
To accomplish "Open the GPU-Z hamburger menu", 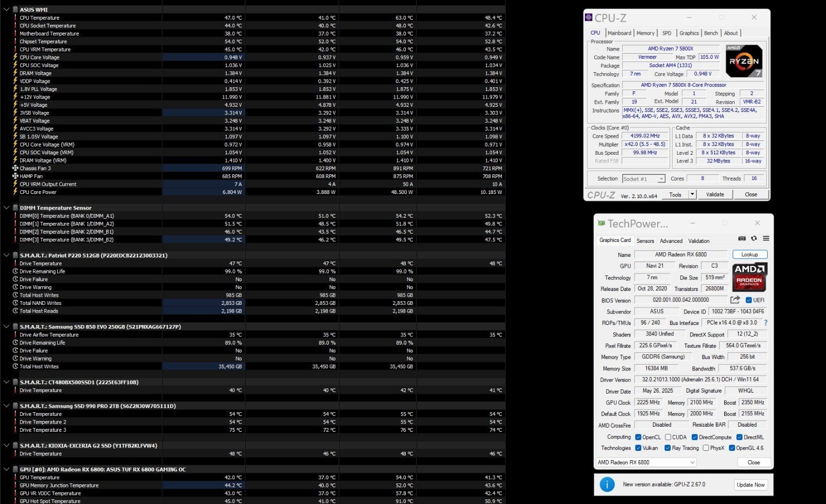I will click(x=766, y=238).
